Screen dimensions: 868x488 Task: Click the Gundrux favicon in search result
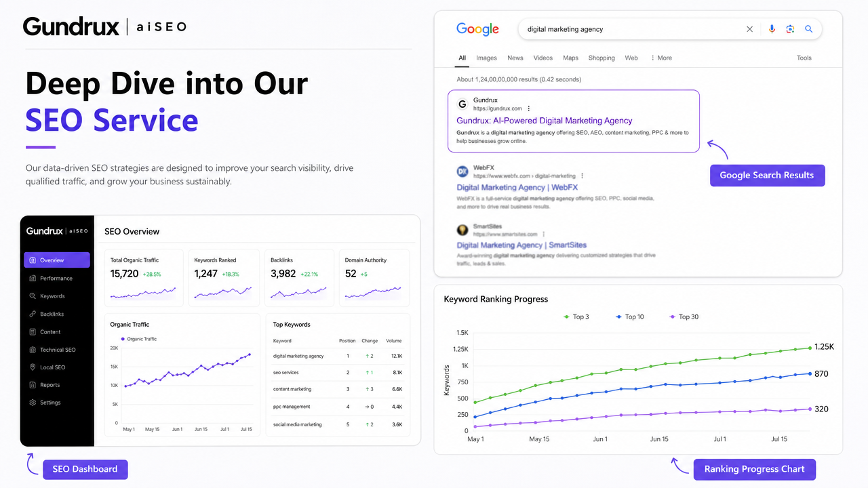pyautogui.click(x=462, y=104)
